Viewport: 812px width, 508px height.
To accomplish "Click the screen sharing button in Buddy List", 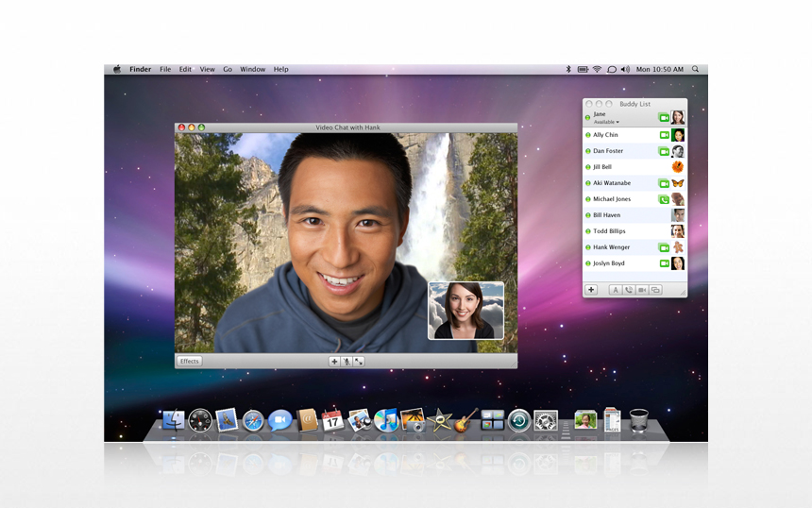I will tap(655, 290).
